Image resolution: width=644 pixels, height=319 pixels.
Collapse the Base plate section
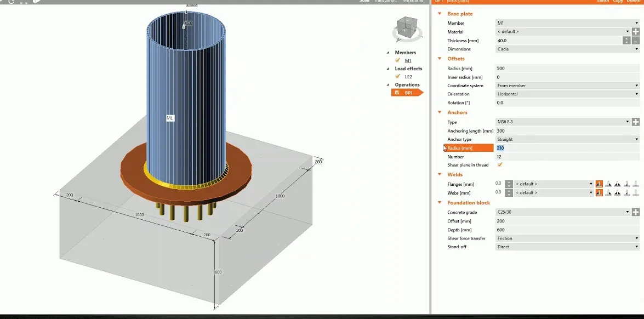tap(440, 14)
